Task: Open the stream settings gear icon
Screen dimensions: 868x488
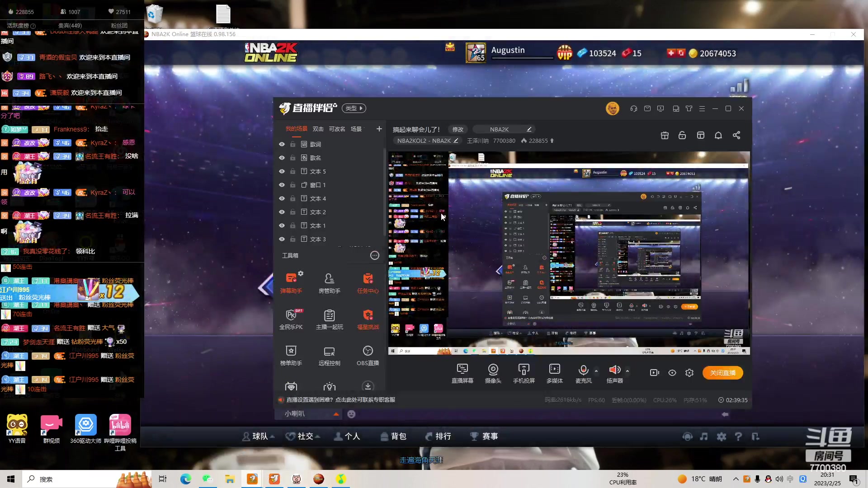Action: click(x=689, y=373)
